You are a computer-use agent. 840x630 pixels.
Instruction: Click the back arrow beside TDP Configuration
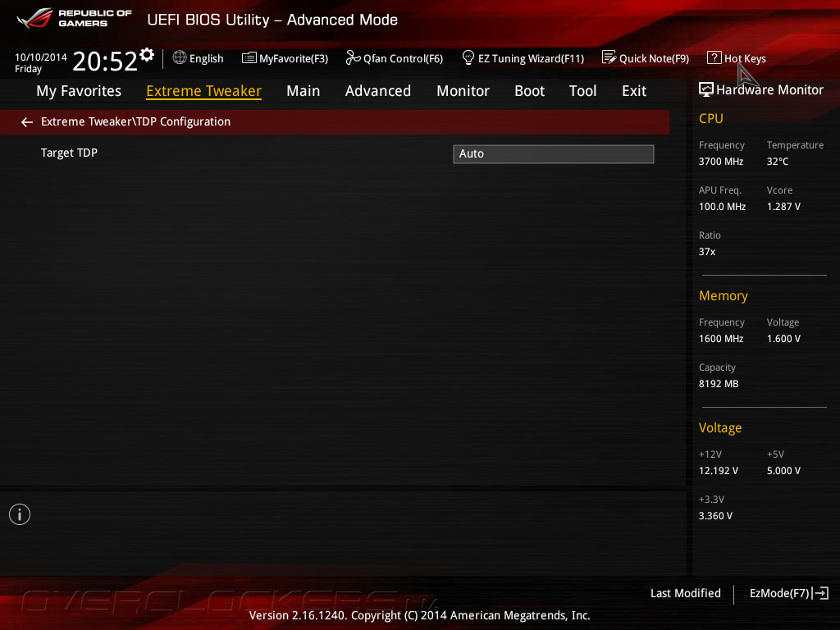pyautogui.click(x=27, y=122)
